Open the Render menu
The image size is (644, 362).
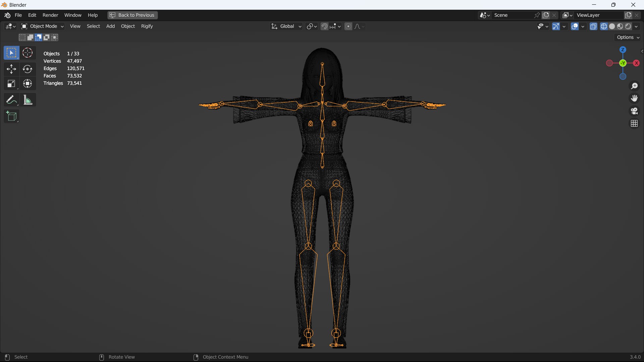pyautogui.click(x=50, y=15)
